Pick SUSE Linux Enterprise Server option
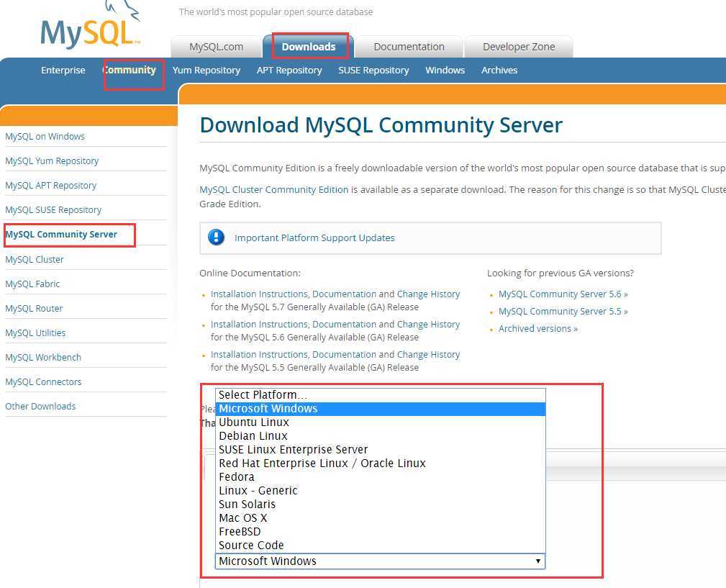Image resolution: width=726 pixels, height=588 pixels. tap(381, 450)
